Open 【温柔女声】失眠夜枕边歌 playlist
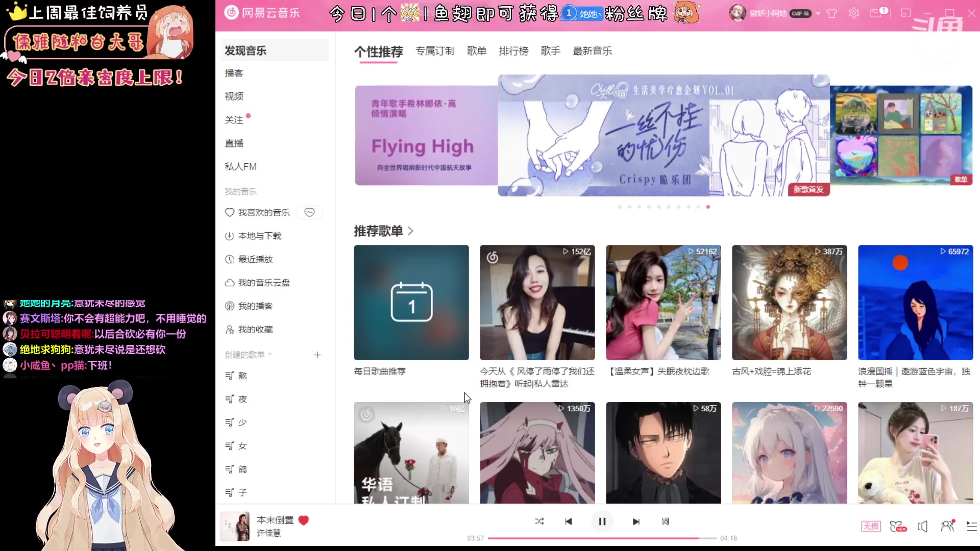The height and width of the screenshot is (551, 980). 663,303
